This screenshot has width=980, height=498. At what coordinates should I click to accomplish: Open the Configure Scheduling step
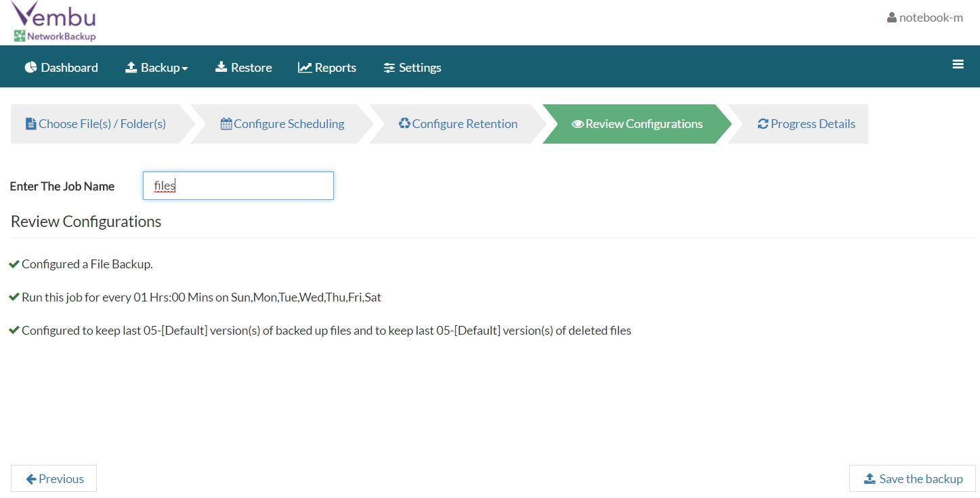tap(282, 123)
